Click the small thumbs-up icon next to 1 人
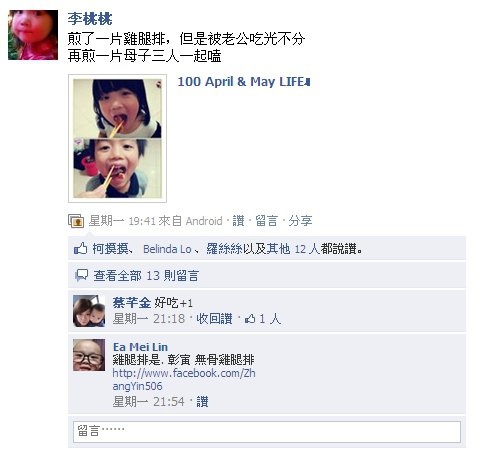This screenshot has width=490, height=452. tap(250, 319)
